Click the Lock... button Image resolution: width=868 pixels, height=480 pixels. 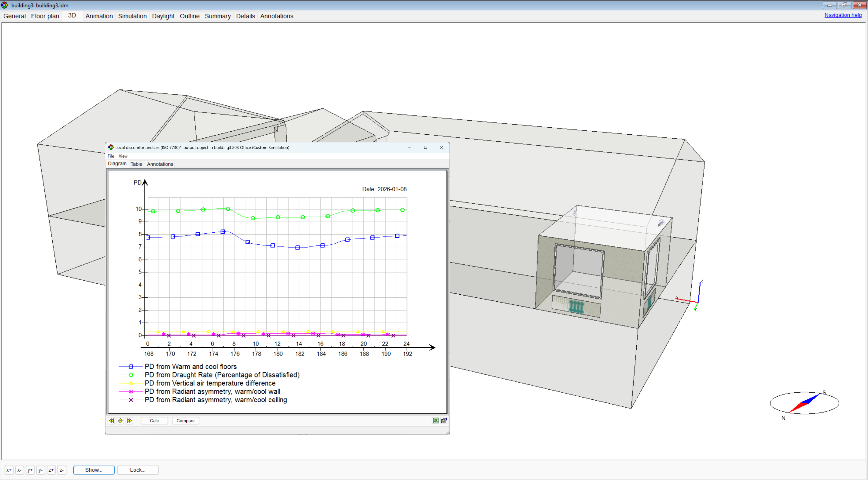pos(138,470)
